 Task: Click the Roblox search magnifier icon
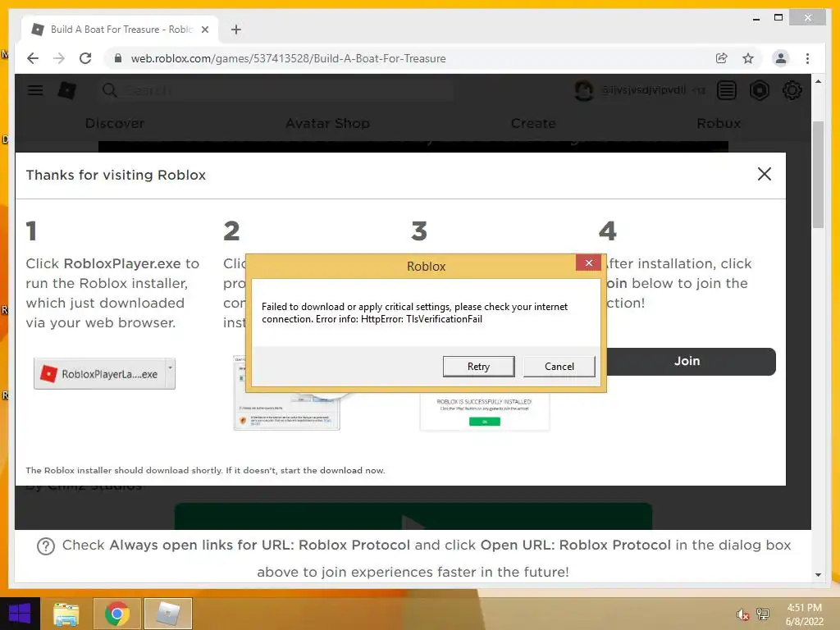coord(109,90)
